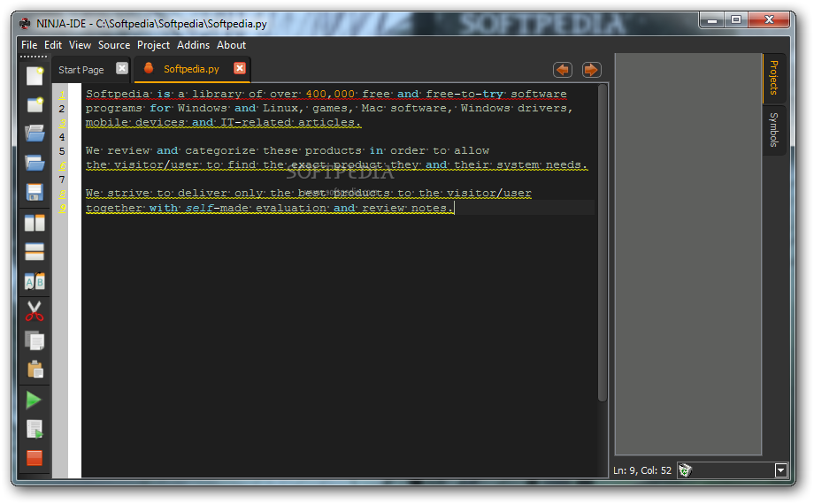Image resolution: width=814 pixels, height=504 pixels.
Task: Cut selection with scissors icon
Action: click(x=35, y=311)
